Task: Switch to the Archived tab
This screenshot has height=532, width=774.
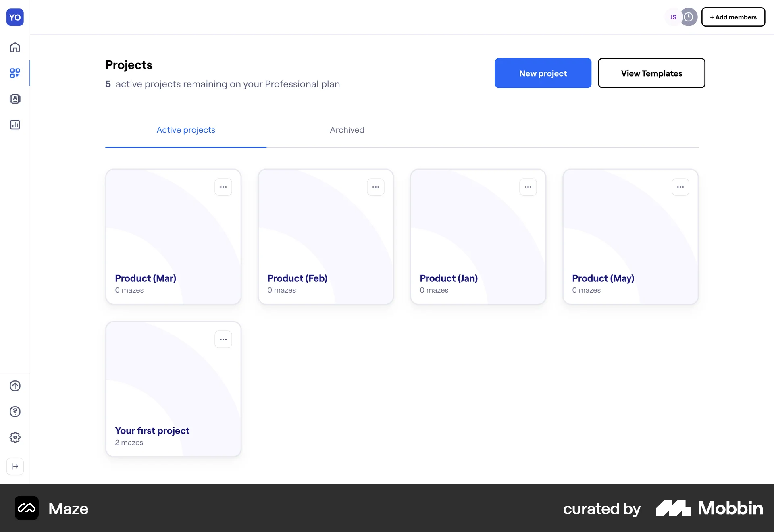Action: coord(347,130)
